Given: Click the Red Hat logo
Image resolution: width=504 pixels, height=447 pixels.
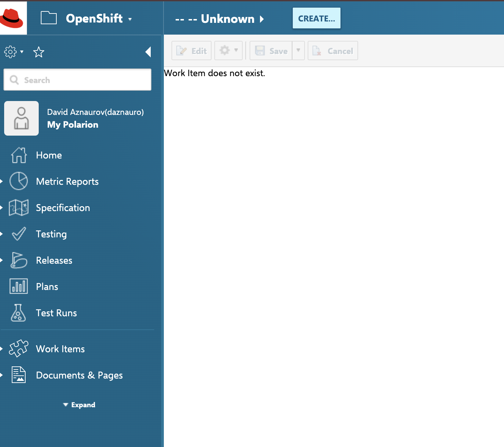Looking at the screenshot, I should point(12,18).
